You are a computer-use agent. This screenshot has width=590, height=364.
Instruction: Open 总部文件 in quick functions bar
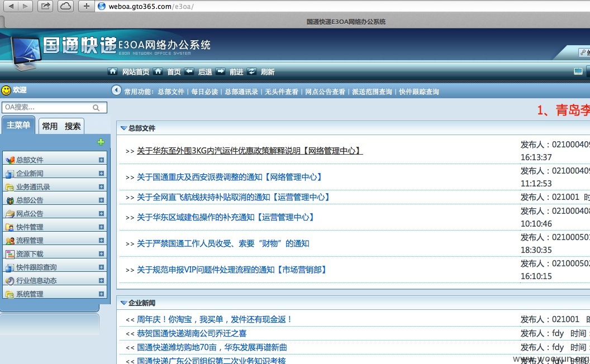click(x=171, y=92)
